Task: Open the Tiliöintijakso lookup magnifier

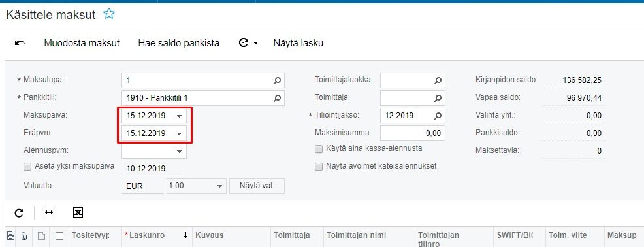Action: [438, 116]
